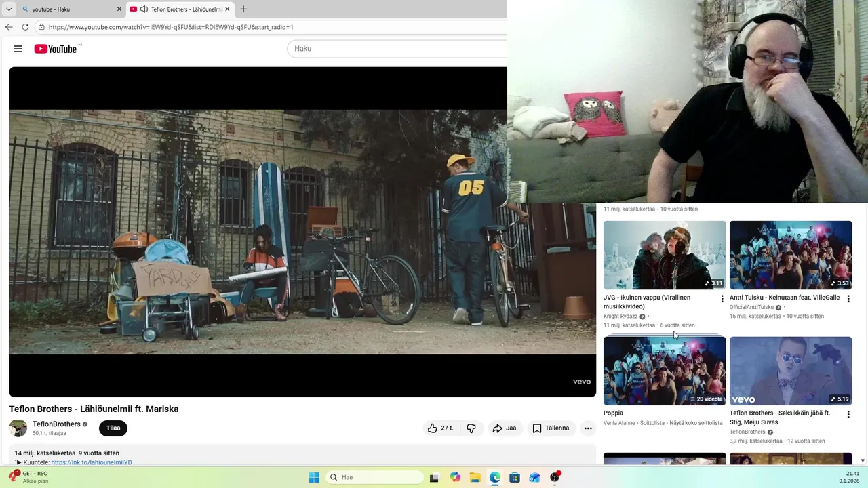Subscribe with the Tilaa button
This screenshot has height=488, width=868.
tap(113, 428)
